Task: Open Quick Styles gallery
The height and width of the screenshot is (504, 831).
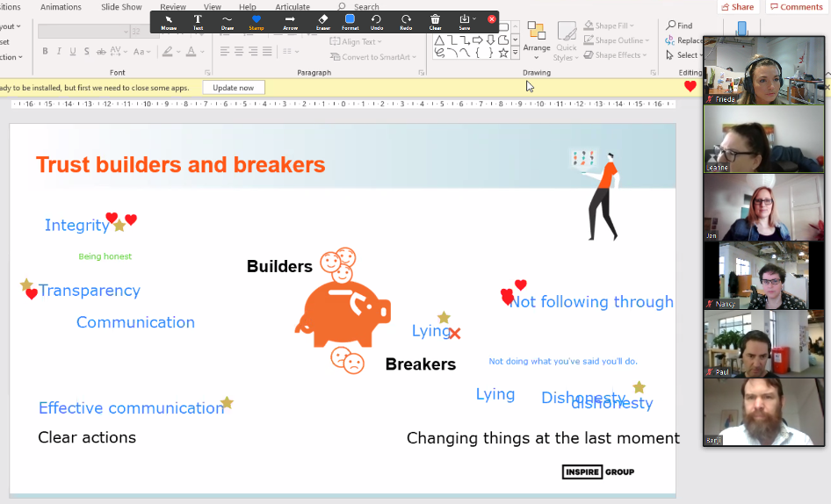Action: pyautogui.click(x=566, y=41)
